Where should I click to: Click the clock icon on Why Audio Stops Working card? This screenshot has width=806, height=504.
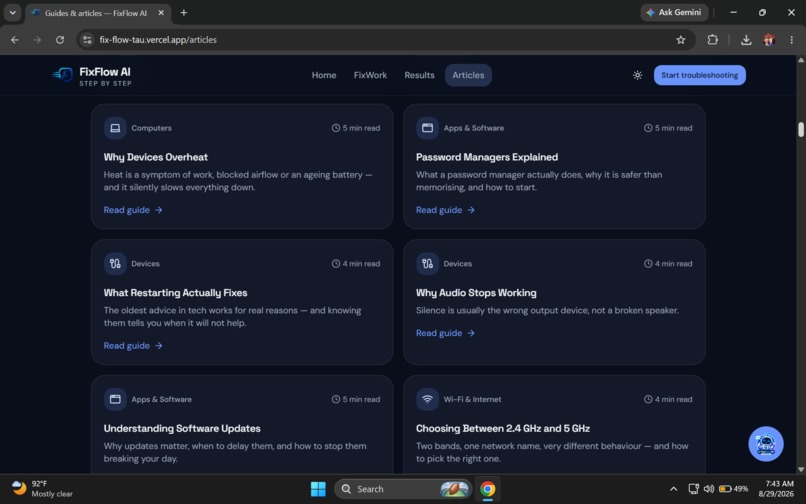pyautogui.click(x=648, y=264)
